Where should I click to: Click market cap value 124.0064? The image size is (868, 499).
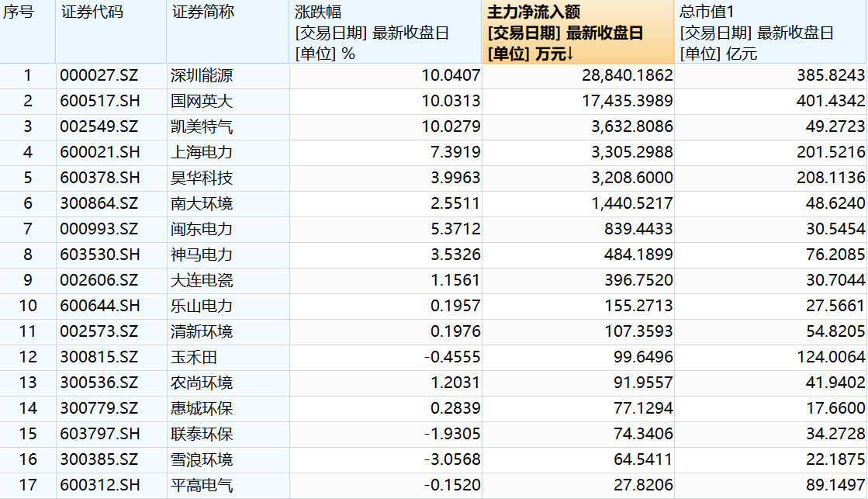coord(831,357)
